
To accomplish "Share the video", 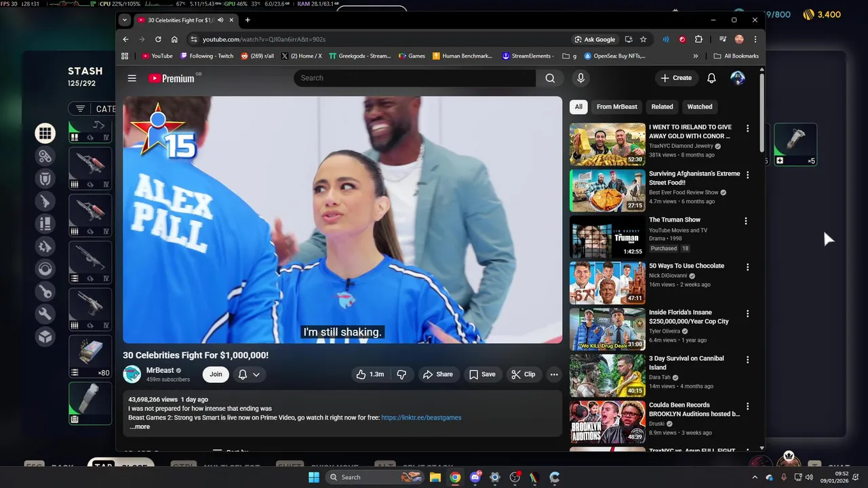I will pyautogui.click(x=437, y=374).
